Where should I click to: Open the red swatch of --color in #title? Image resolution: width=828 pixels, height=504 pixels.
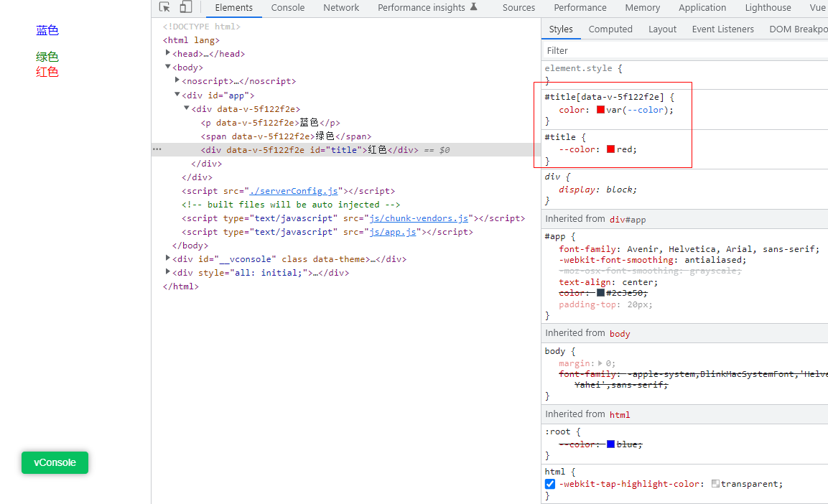coord(610,149)
